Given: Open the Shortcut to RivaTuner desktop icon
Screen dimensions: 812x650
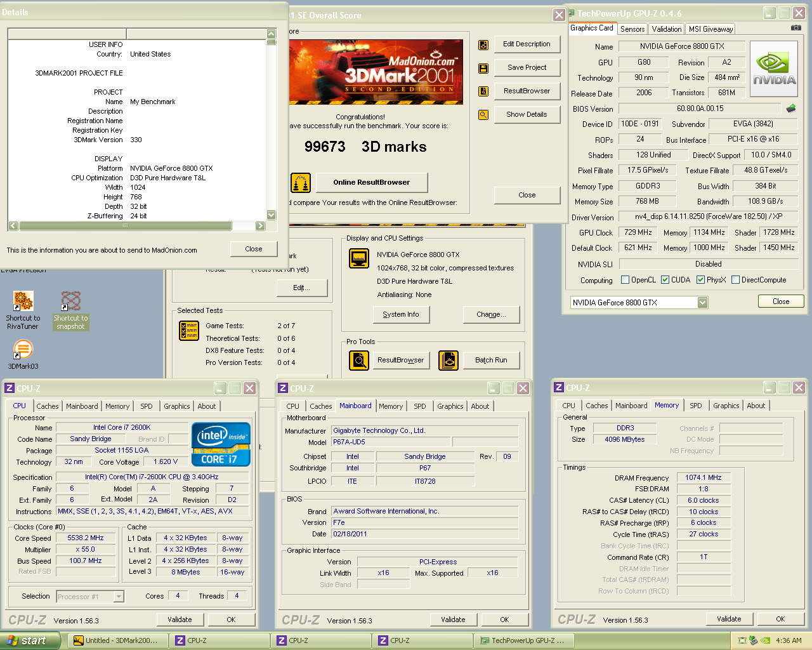Looking at the screenshot, I should [x=23, y=310].
